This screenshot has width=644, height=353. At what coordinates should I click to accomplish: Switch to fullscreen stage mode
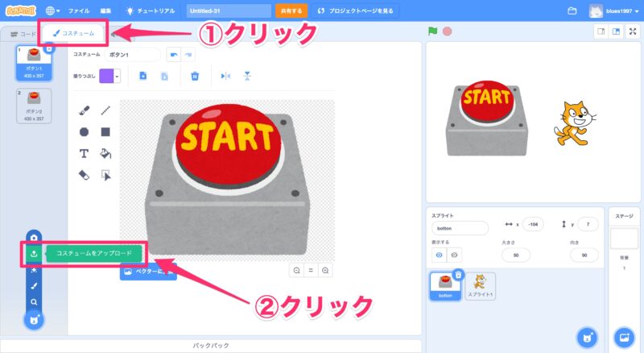(x=633, y=31)
